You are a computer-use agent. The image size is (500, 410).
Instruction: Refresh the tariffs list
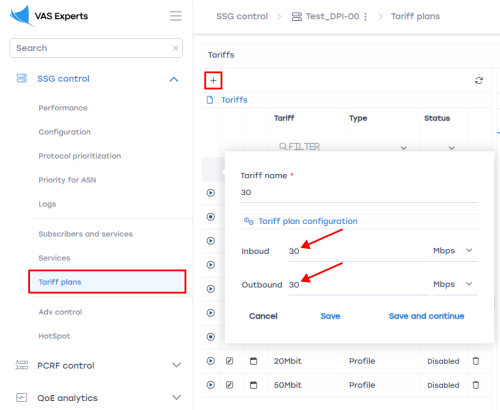(479, 80)
